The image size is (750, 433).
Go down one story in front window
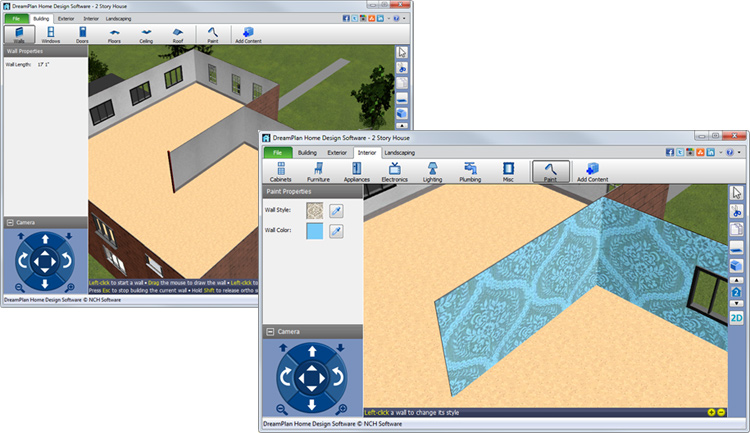tap(737, 303)
